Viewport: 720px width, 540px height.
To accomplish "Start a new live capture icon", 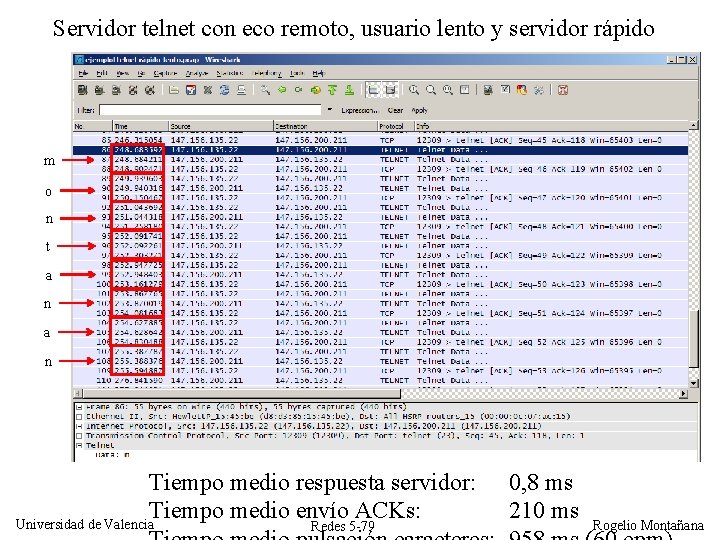I will (x=116, y=90).
